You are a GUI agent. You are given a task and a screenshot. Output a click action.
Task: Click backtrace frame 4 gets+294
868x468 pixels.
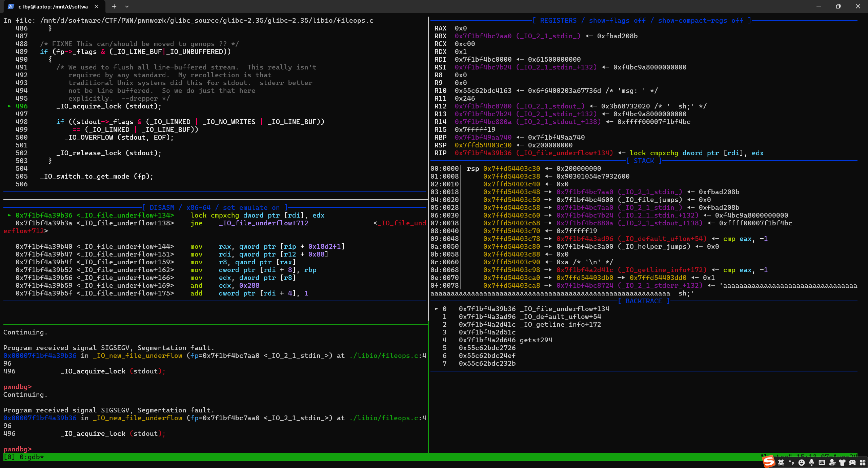(x=497, y=340)
